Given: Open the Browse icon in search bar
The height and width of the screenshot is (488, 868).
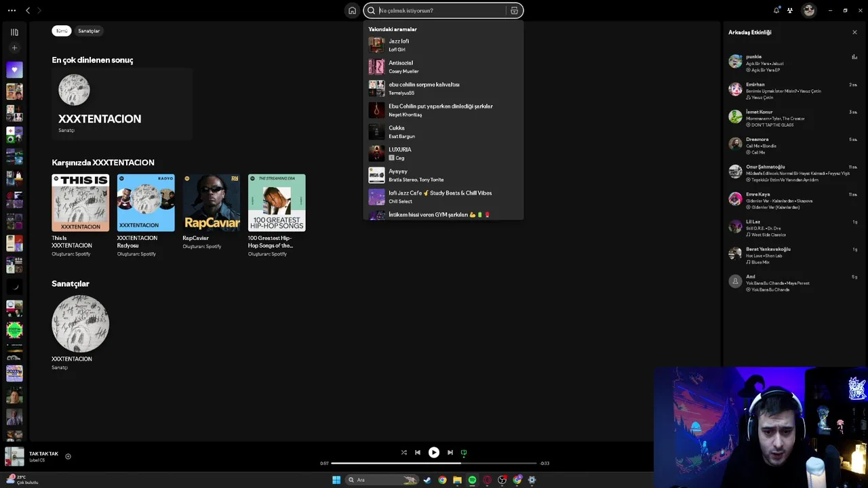Looking at the screenshot, I should click(514, 10).
